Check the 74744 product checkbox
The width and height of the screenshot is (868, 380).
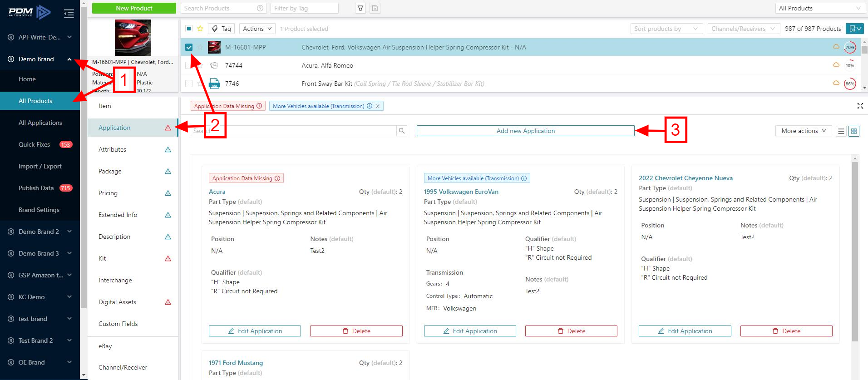pos(188,65)
